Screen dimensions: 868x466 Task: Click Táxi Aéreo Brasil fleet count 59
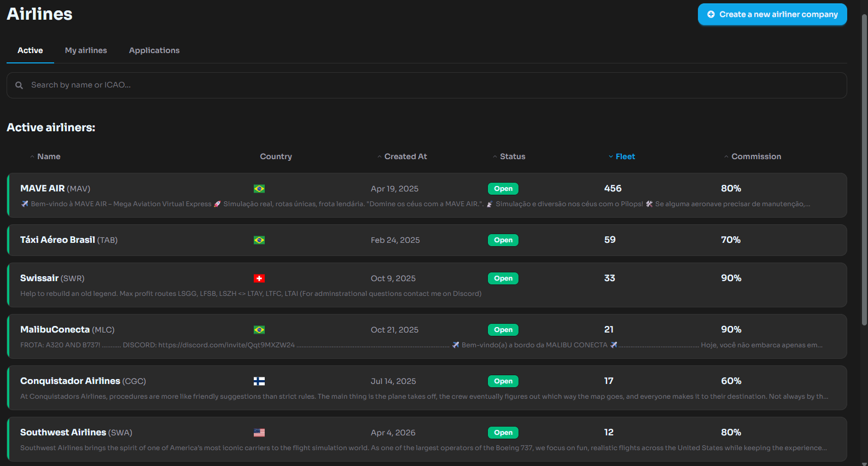[x=610, y=240]
